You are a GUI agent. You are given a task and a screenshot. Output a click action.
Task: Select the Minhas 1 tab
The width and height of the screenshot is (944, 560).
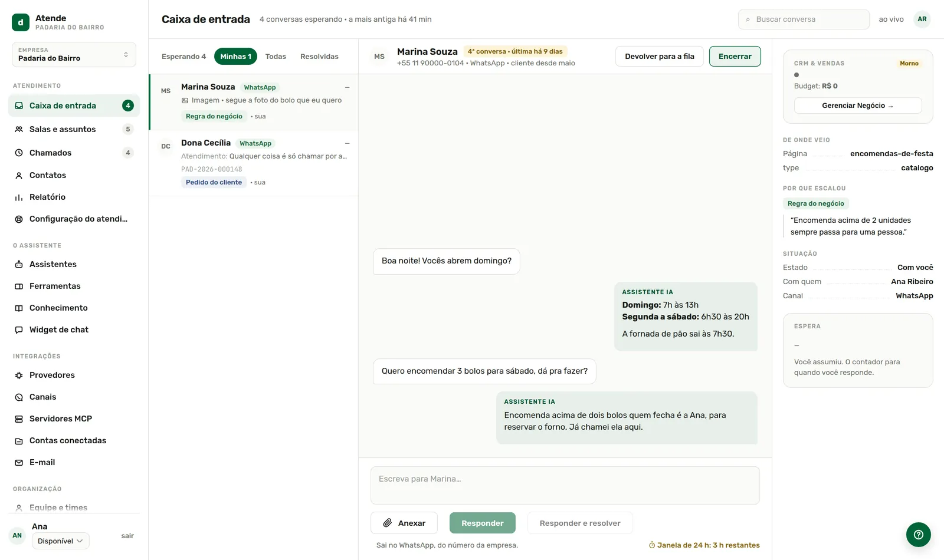[235, 57]
